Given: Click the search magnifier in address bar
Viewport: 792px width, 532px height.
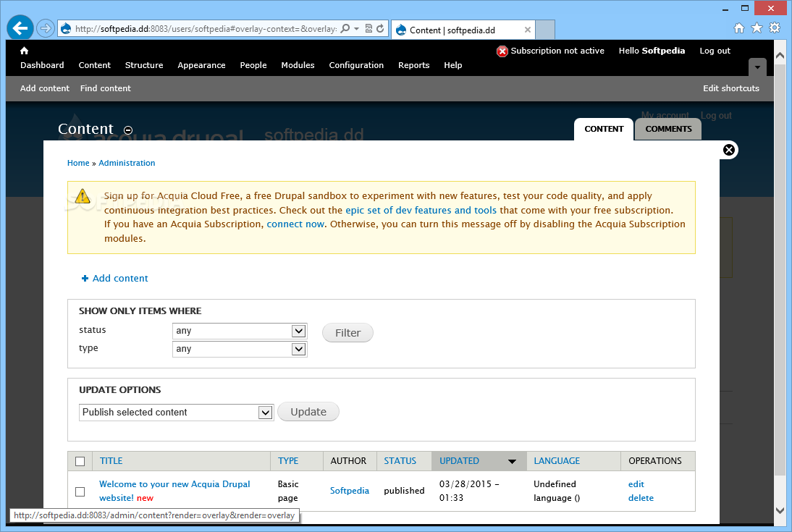Looking at the screenshot, I should tap(345, 29).
